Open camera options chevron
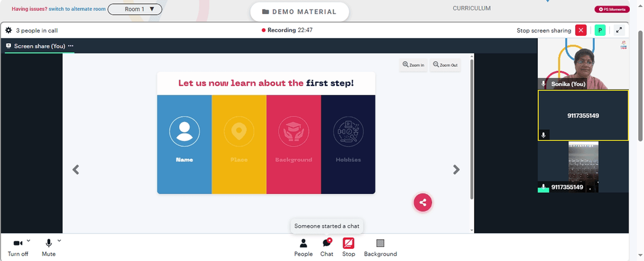The width and height of the screenshot is (644, 261). click(x=28, y=240)
